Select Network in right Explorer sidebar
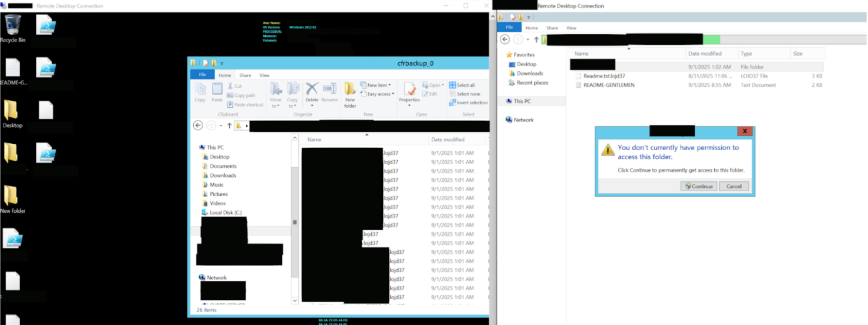The height and width of the screenshot is (325, 868). pyautogui.click(x=520, y=119)
